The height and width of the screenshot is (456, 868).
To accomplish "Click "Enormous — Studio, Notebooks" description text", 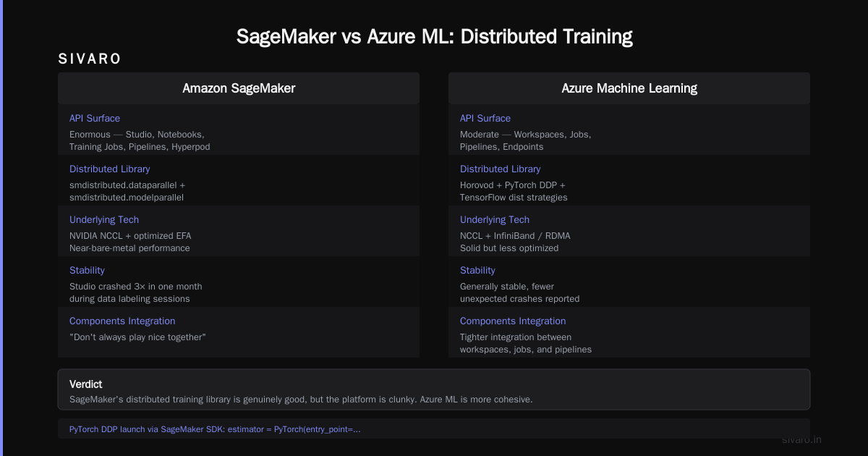I will pyautogui.click(x=137, y=135).
